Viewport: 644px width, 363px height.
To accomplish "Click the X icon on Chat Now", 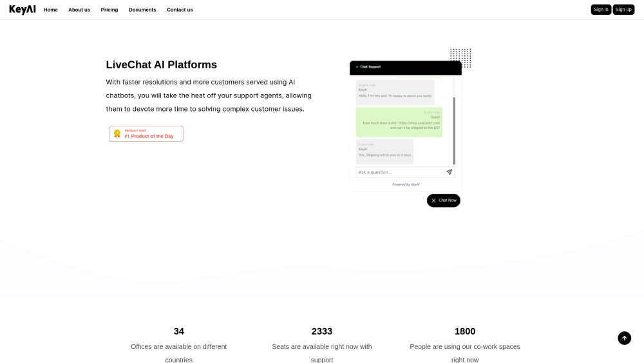I will tap(433, 201).
